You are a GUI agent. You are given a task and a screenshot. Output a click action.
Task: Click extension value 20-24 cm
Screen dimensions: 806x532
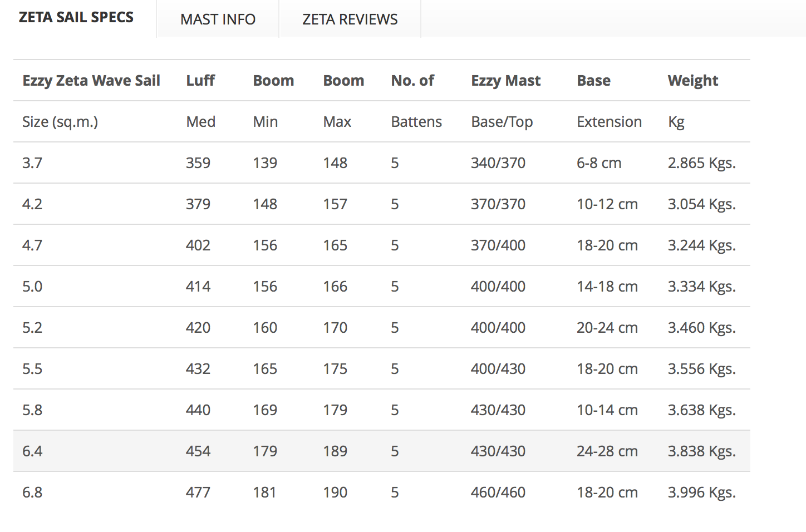click(x=607, y=328)
